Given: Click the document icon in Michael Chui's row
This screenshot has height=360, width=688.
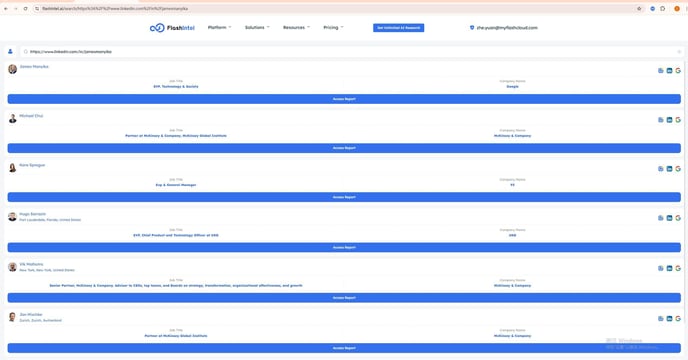Looking at the screenshot, I should pyautogui.click(x=660, y=120).
